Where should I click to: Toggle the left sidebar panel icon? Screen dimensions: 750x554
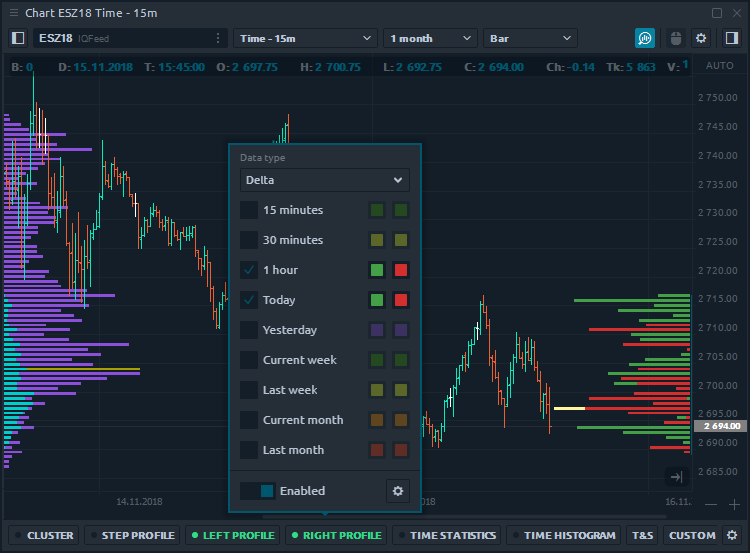click(17, 38)
